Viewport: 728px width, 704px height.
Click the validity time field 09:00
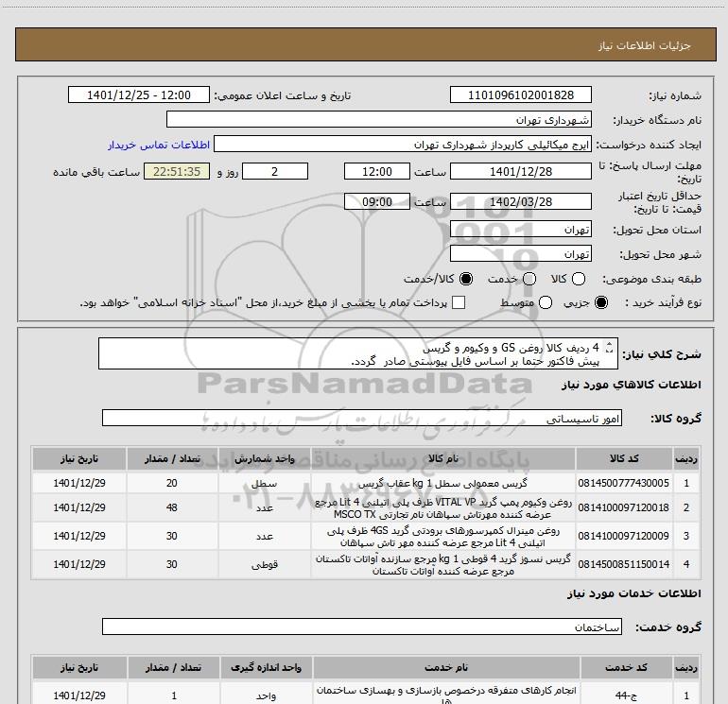pyautogui.click(x=377, y=201)
